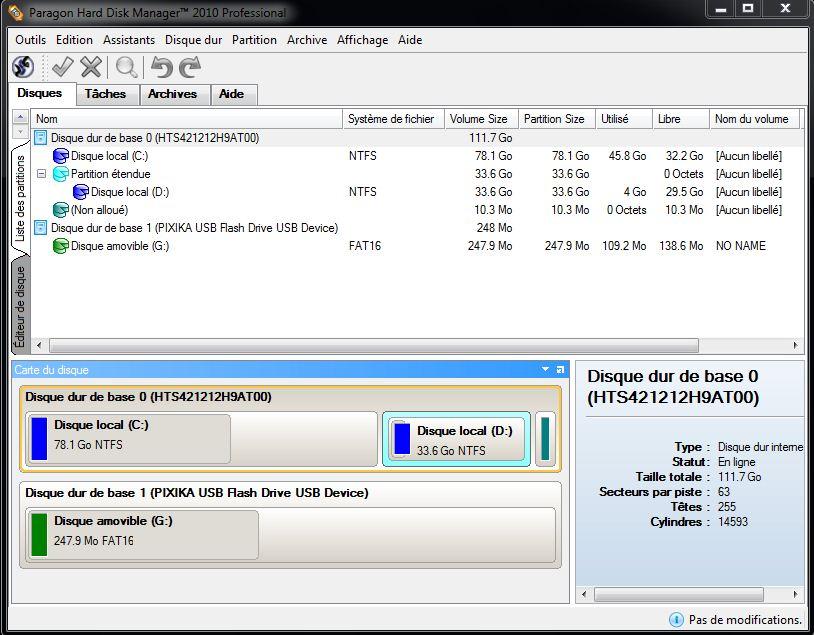The width and height of the screenshot is (814, 635).
Task: Click the 14593 Cylindres value
Action: pos(733,522)
